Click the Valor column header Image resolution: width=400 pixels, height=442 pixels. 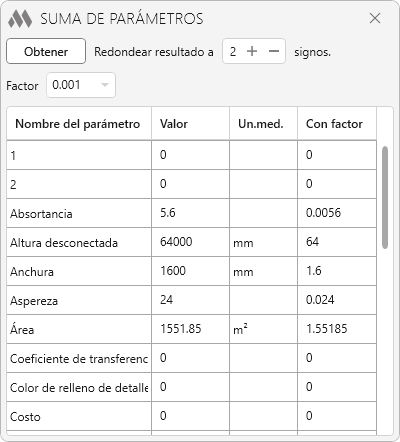pos(190,124)
